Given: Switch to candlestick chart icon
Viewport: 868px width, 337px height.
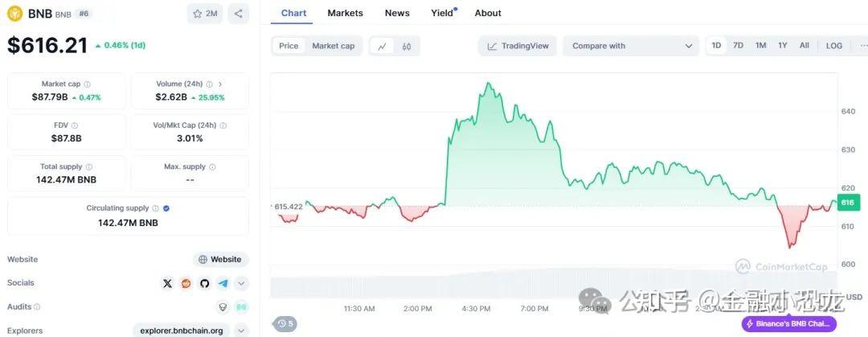Looking at the screenshot, I should [407, 46].
